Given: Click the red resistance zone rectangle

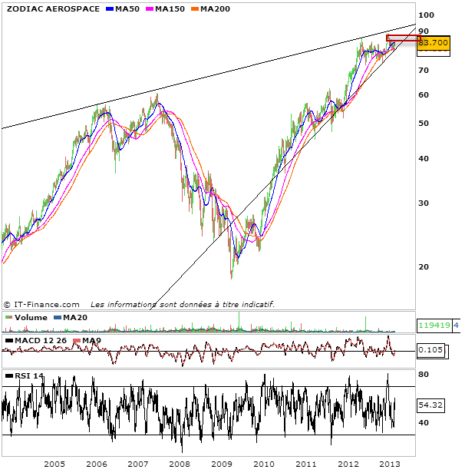Looking at the screenshot, I should pyautogui.click(x=403, y=38).
